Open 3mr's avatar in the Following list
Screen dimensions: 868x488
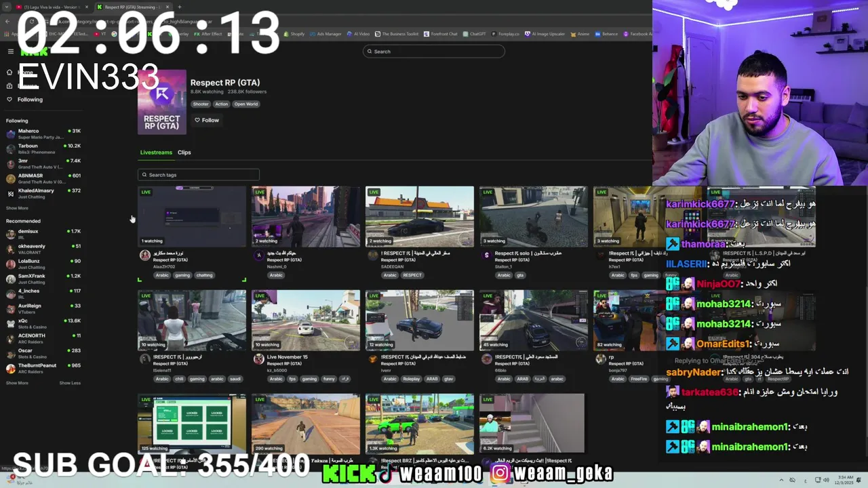pyautogui.click(x=11, y=163)
